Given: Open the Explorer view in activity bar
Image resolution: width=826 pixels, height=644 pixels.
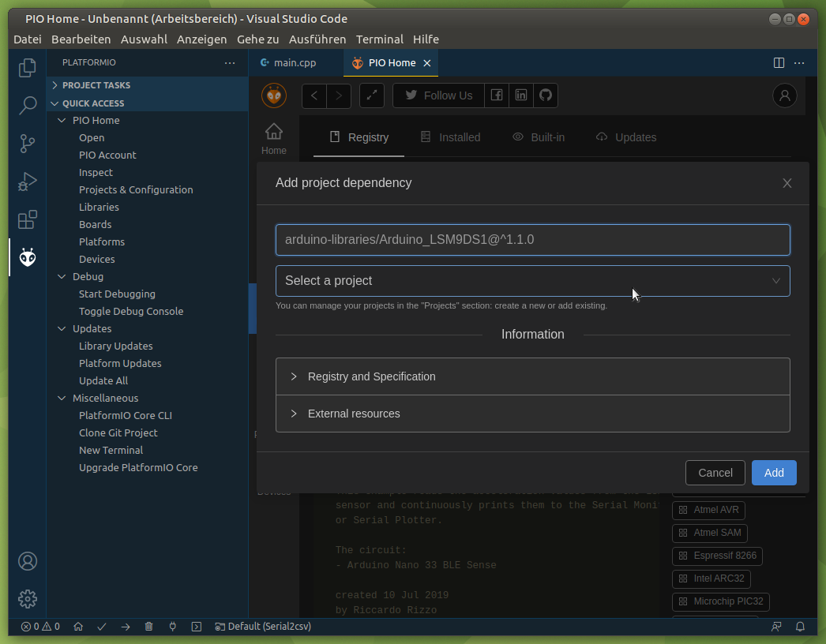Looking at the screenshot, I should click(x=28, y=68).
